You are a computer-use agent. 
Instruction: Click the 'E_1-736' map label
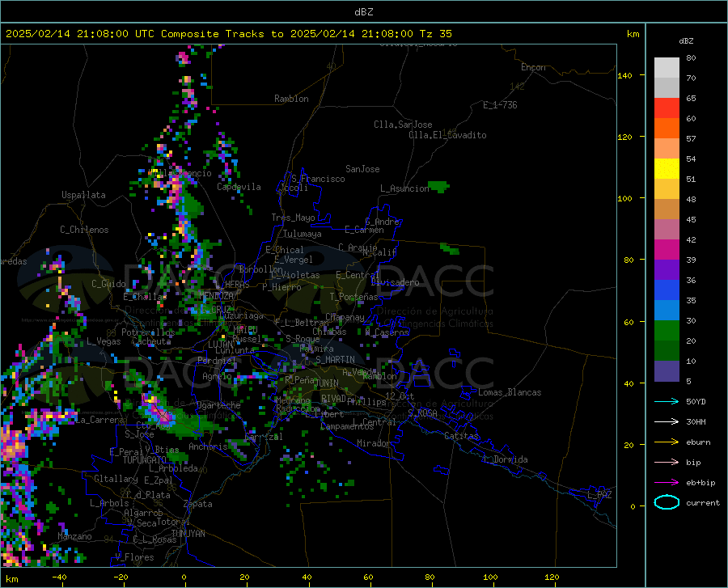(x=500, y=105)
